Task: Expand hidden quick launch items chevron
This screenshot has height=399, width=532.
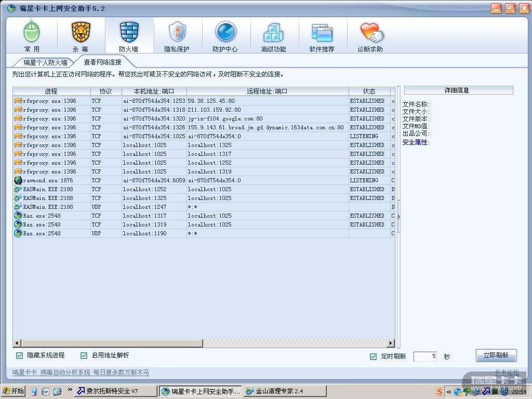Action: pyautogui.click(x=70, y=390)
